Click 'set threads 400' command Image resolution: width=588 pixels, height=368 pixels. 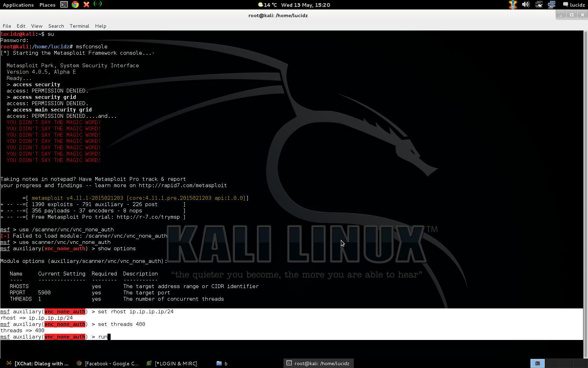coord(121,324)
